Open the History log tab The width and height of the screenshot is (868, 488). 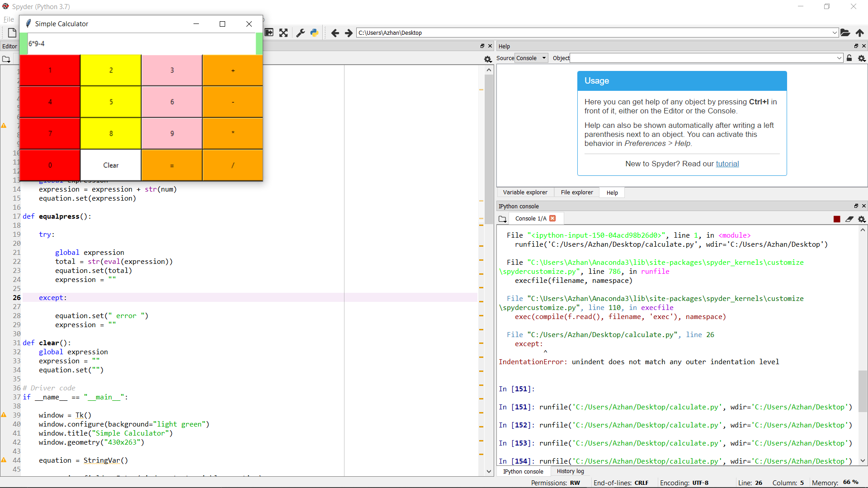click(x=570, y=471)
